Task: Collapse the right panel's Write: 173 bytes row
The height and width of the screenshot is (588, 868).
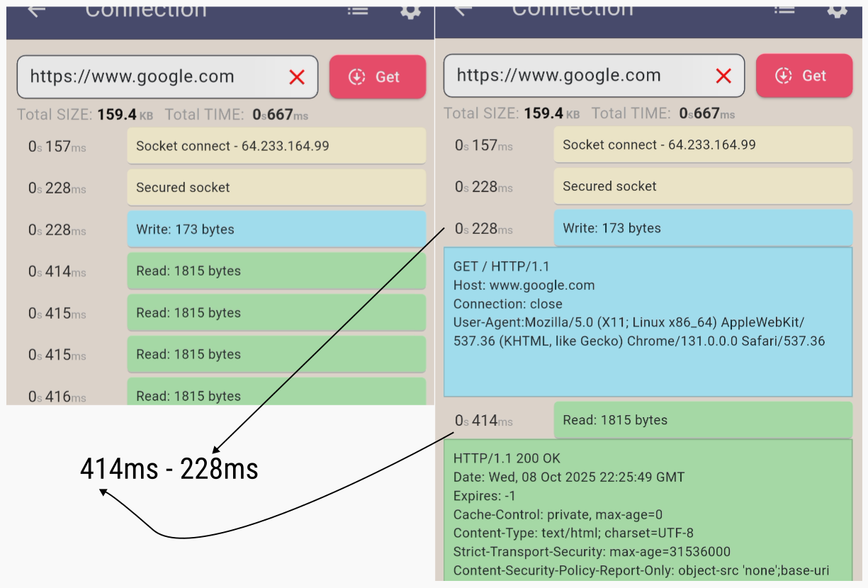Action: click(x=703, y=228)
